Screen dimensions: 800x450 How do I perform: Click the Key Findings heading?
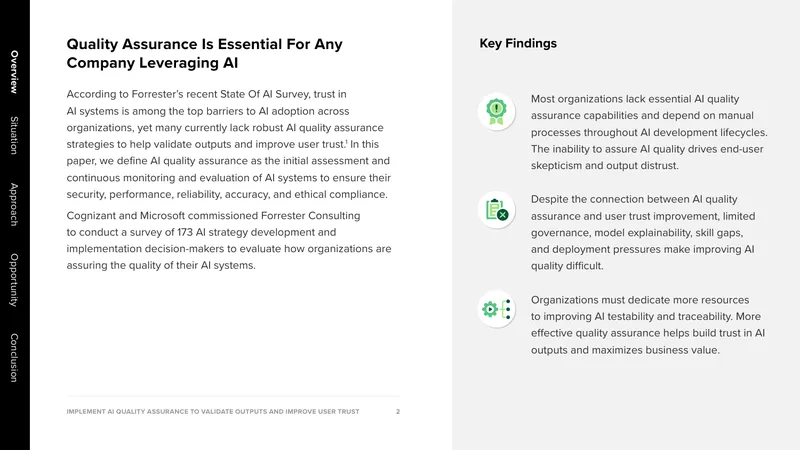518,43
